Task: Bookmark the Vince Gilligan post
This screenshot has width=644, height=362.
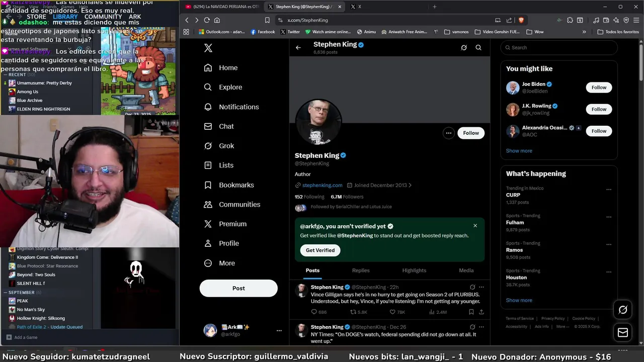Action: (x=471, y=312)
